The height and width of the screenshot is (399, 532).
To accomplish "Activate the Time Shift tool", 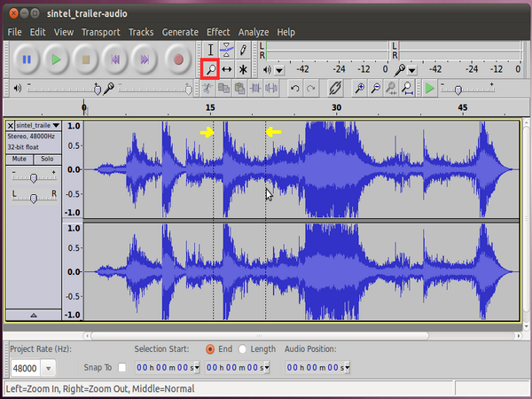I will coord(227,69).
